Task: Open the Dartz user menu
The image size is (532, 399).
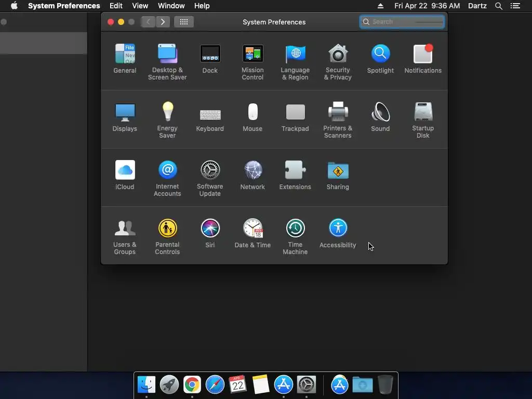Action: pyautogui.click(x=477, y=6)
